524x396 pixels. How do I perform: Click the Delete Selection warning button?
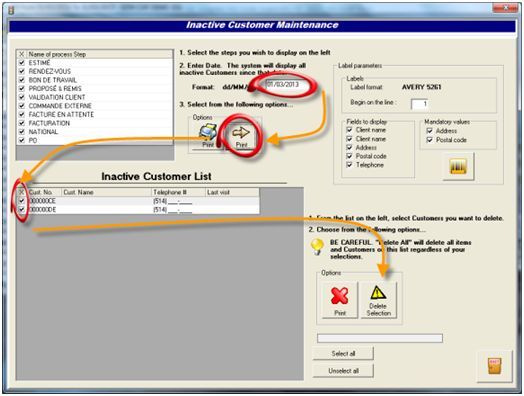378,300
